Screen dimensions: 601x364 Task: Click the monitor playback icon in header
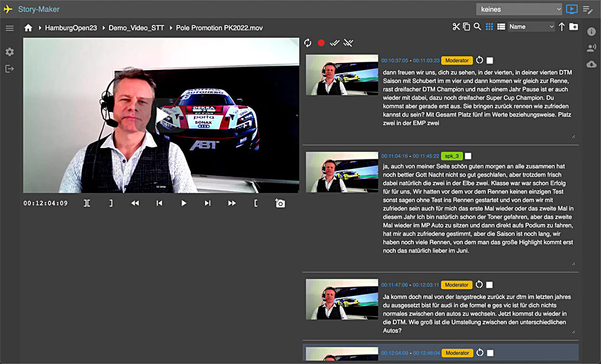point(571,9)
